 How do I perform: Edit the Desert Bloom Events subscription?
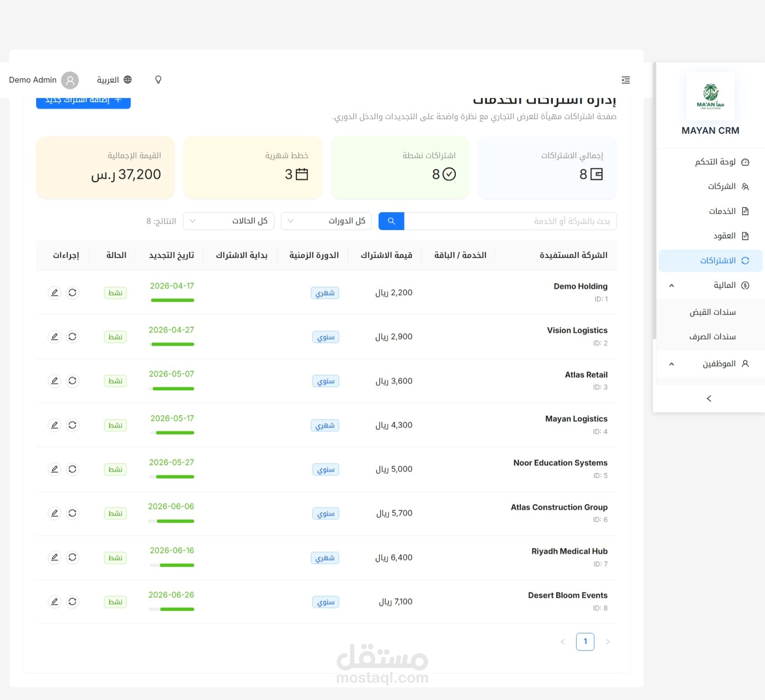click(x=55, y=602)
